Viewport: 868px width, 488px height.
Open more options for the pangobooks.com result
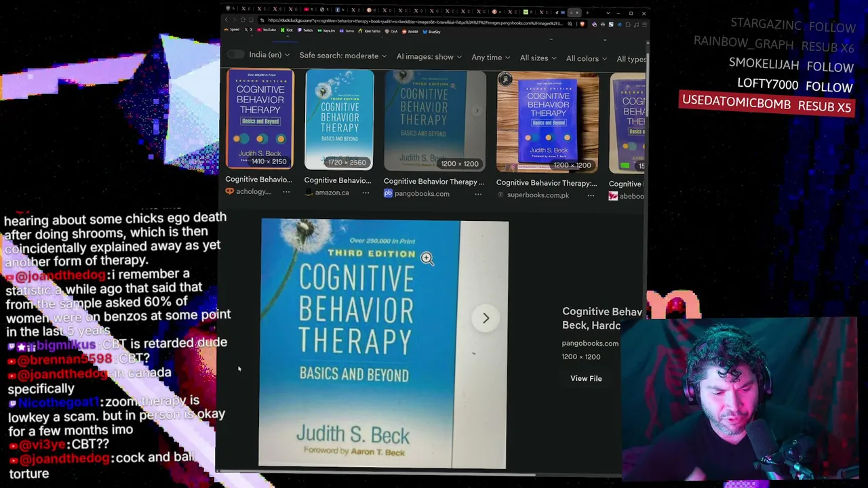478,194
